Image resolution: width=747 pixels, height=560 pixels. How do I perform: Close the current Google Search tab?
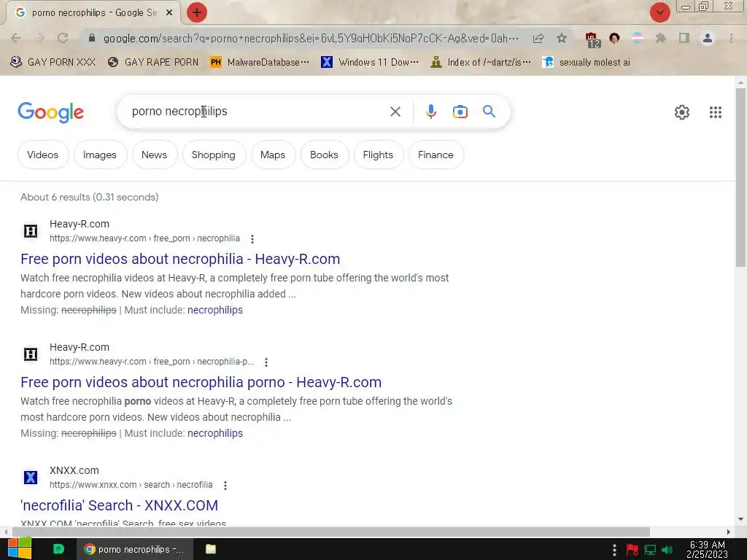(169, 13)
